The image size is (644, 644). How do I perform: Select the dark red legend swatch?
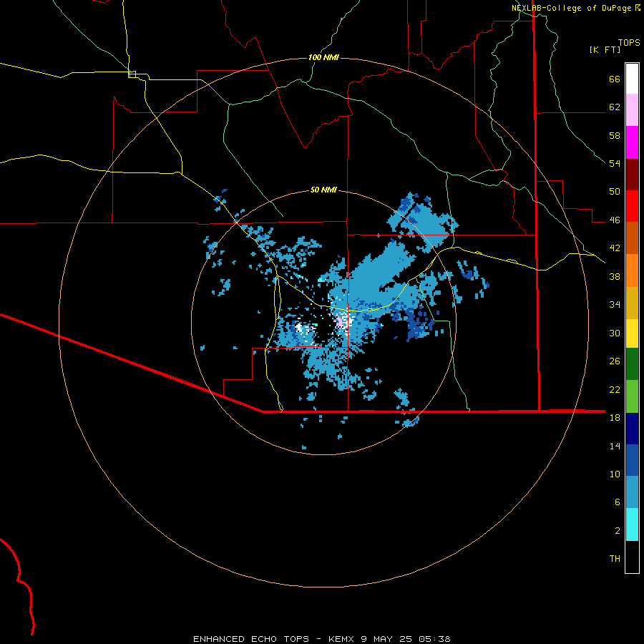632,175
